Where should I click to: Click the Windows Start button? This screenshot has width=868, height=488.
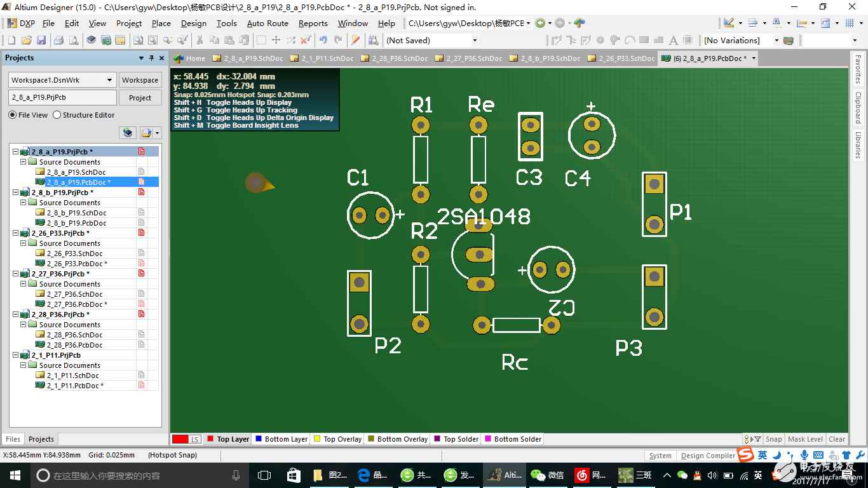pos(15,475)
